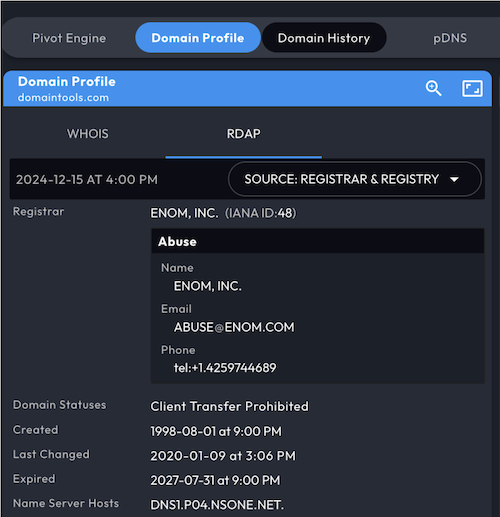Click the Domain Profile panel title
Screen dimensions: 500x517
[x=67, y=81]
